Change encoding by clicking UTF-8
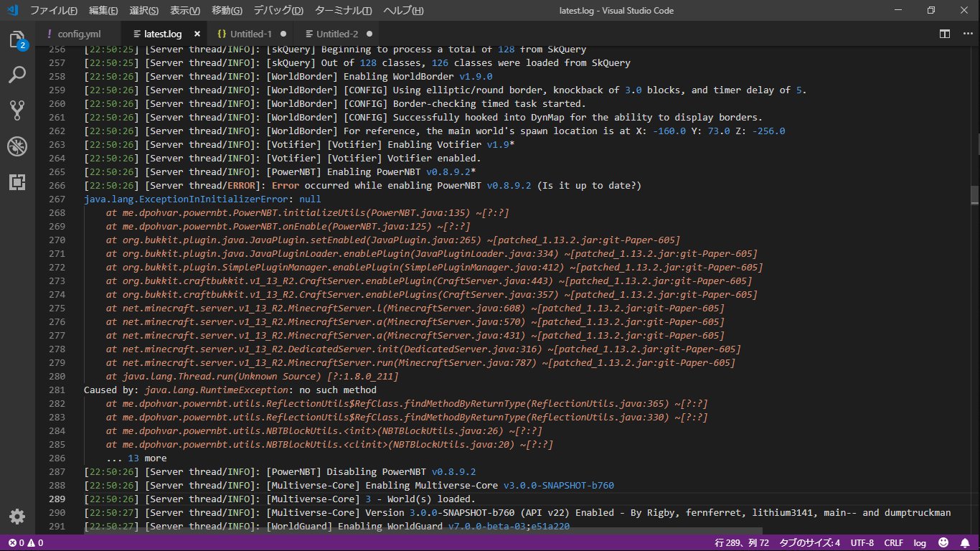The image size is (980, 551). click(862, 543)
